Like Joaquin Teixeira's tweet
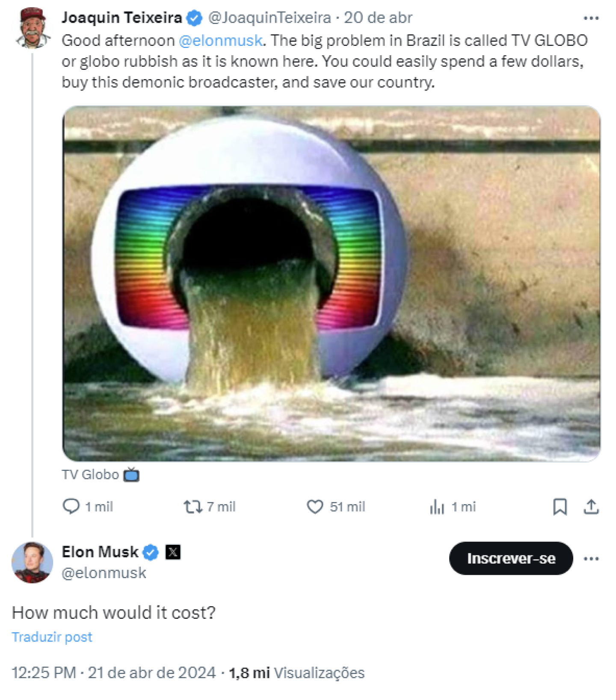 (316, 507)
